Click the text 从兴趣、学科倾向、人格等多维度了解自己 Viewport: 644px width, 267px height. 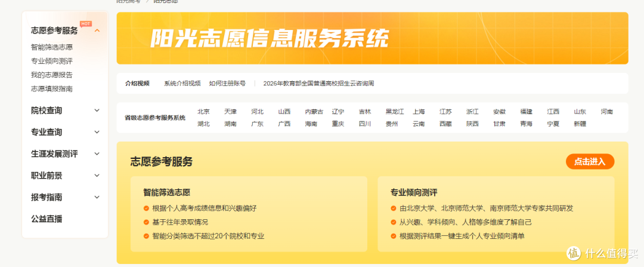pos(466,222)
